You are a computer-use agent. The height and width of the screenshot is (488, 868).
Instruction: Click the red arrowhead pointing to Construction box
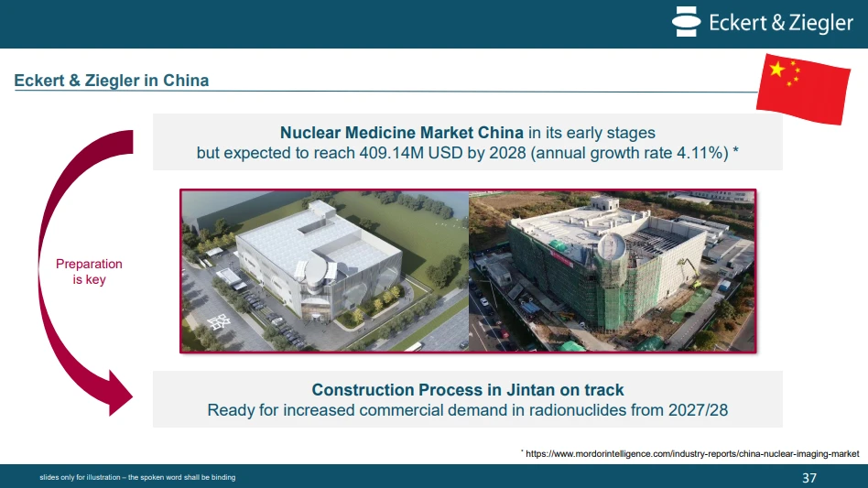coord(120,394)
